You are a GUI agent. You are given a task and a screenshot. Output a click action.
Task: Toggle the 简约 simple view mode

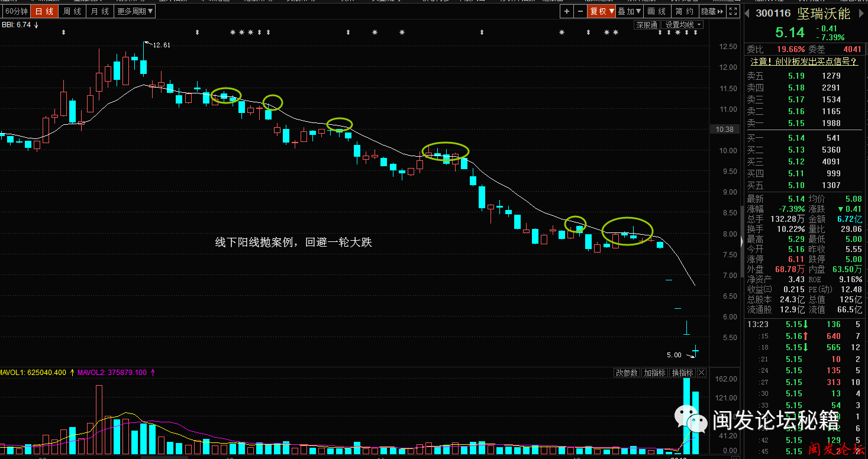[x=684, y=11]
